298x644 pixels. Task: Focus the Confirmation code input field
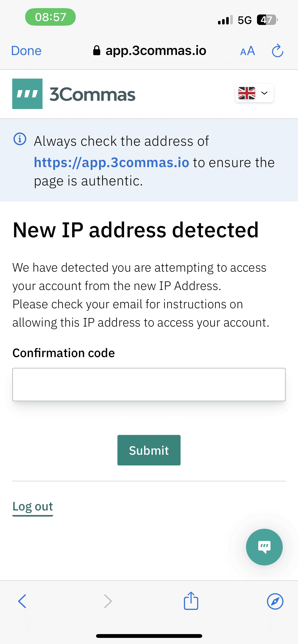(x=149, y=384)
